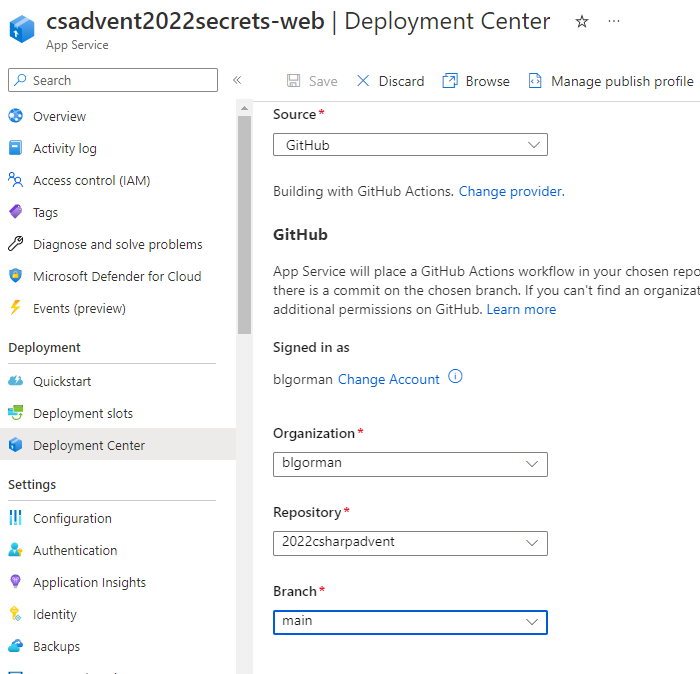The width and height of the screenshot is (700, 674).
Task: Open the Branch dropdown showing main
Action: [410, 622]
